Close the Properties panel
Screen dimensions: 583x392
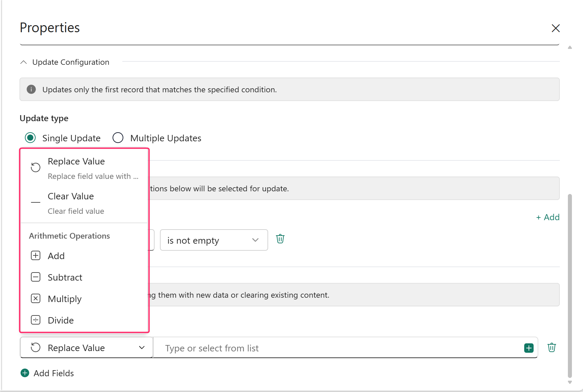tap(555, 28)
